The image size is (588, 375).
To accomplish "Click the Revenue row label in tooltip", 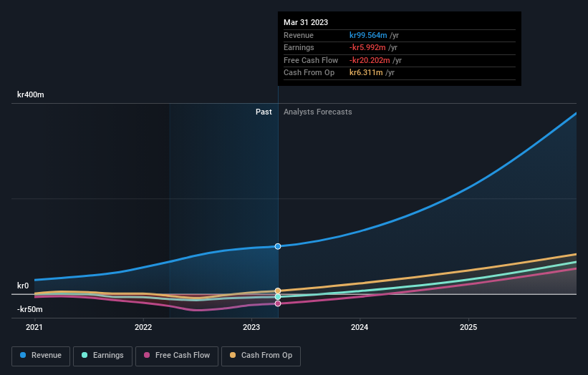I will [299, 35].
